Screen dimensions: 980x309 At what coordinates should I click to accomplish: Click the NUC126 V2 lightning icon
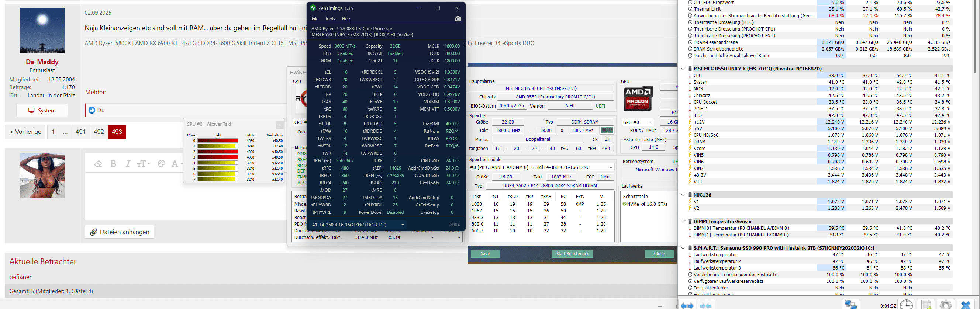click(x=690, y=208)
